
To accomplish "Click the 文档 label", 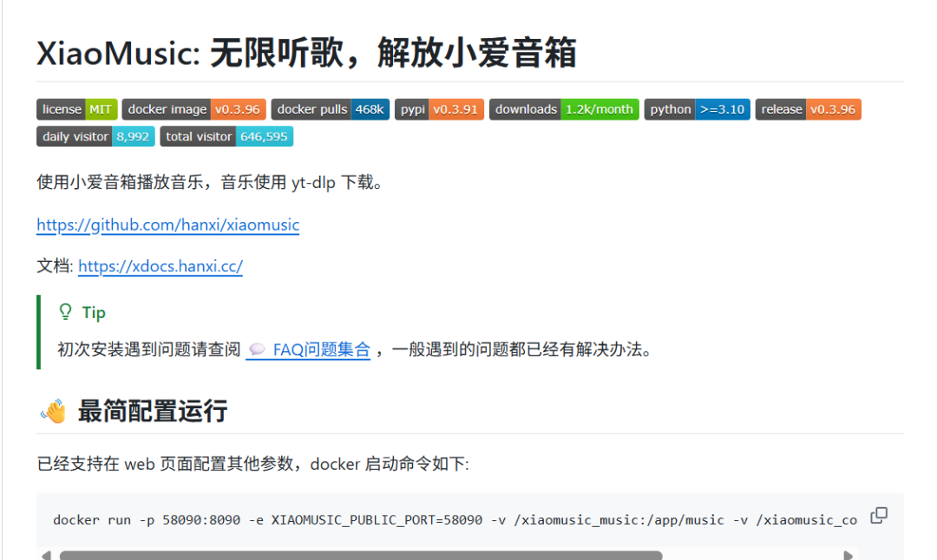I will coord(55,266).
